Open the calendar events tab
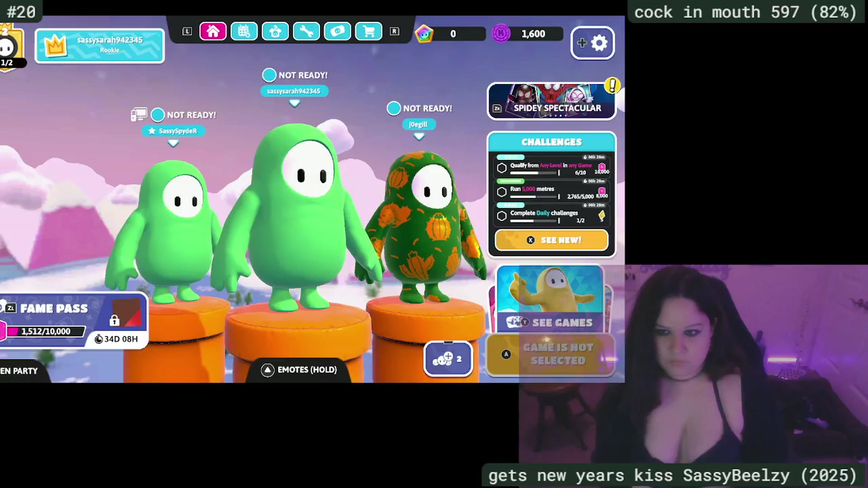Screen dimensions: 868x488 pos(244,31)
